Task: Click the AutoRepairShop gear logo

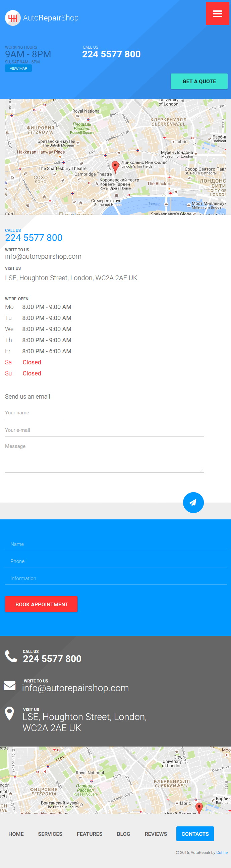Action: 13,18
